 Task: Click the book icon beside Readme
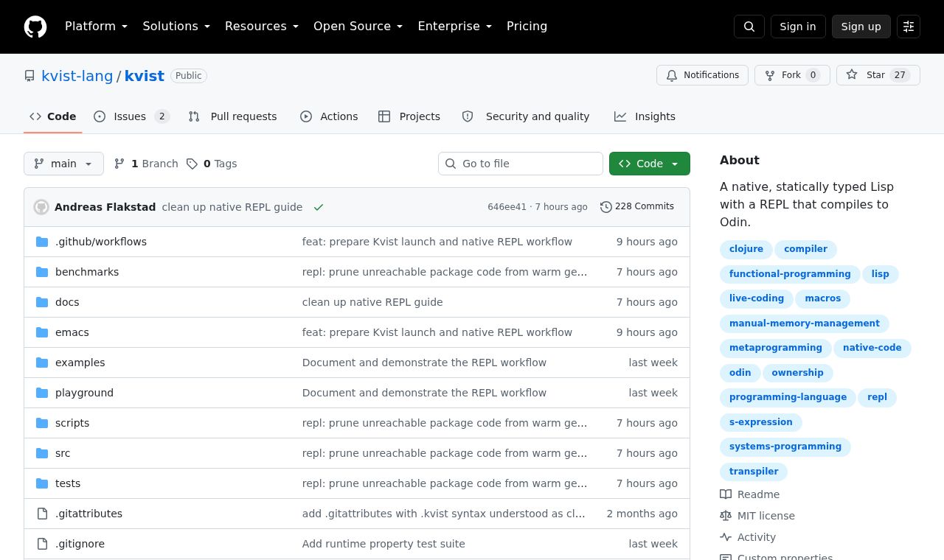pos(726,494)
